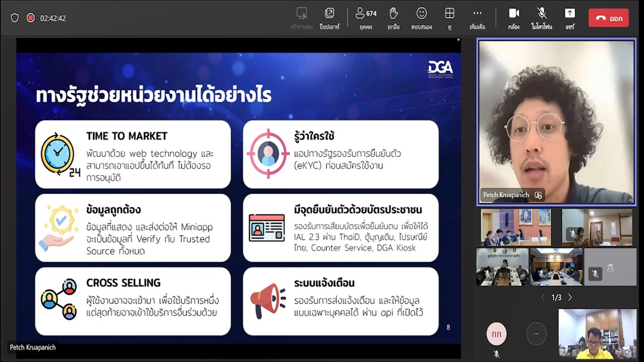Raise your hand (ยกมือ) in the meeting
Image resolution: width=644 pixels, height=362 pixels.
point(393,18)
